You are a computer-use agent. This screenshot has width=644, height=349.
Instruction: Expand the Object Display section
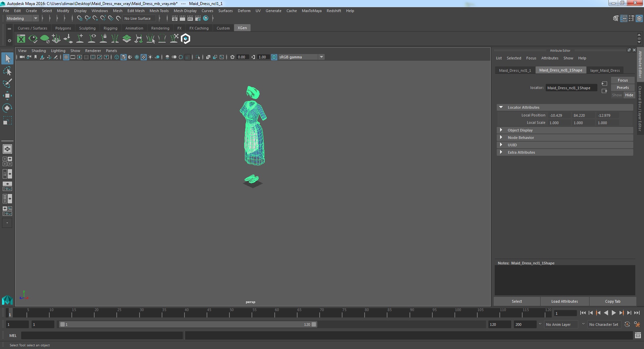click(x=501, y=130)
